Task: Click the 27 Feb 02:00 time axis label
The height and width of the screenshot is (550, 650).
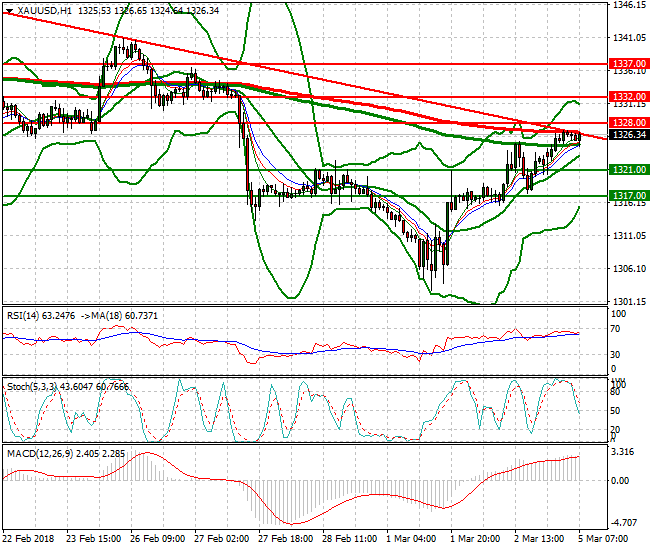Action: [221, 539]
